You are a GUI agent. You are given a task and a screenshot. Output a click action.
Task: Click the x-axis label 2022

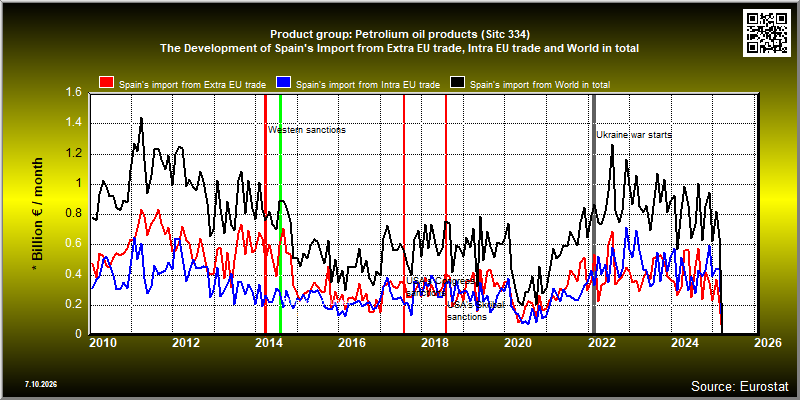(x=603, y=343)
